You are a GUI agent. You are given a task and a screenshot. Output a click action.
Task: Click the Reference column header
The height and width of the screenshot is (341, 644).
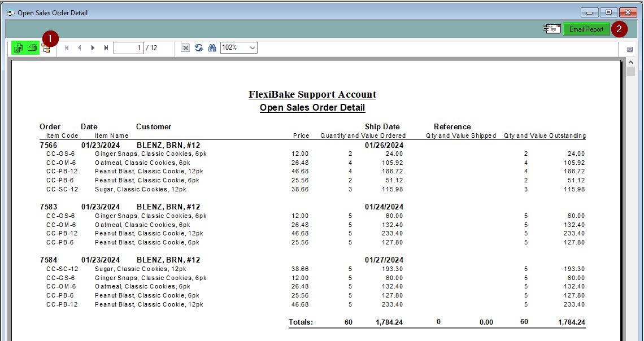[x=452, y=127]
